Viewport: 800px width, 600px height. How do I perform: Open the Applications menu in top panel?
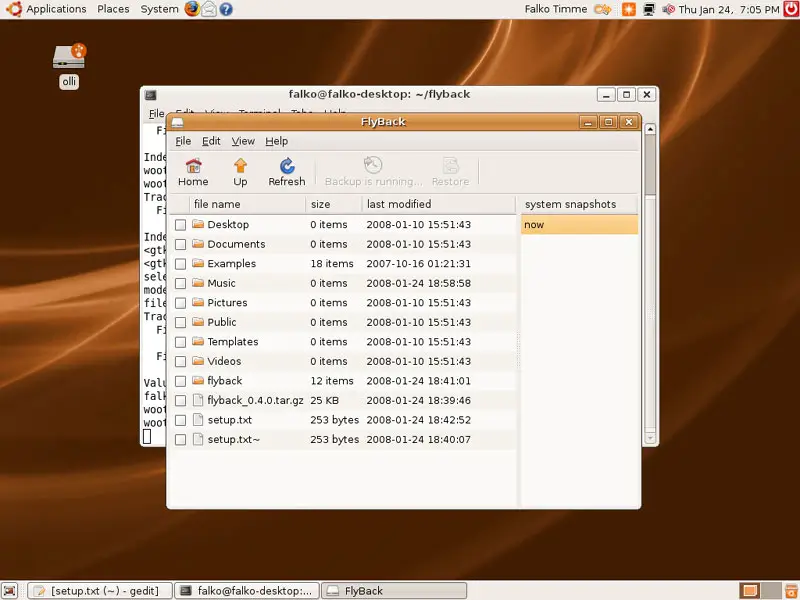pos(56,9)
